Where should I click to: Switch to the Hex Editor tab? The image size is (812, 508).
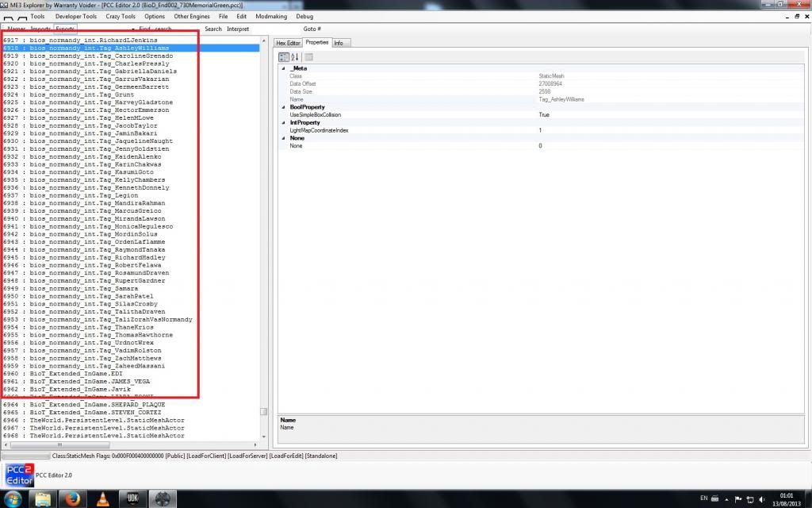tap(288, 42)
